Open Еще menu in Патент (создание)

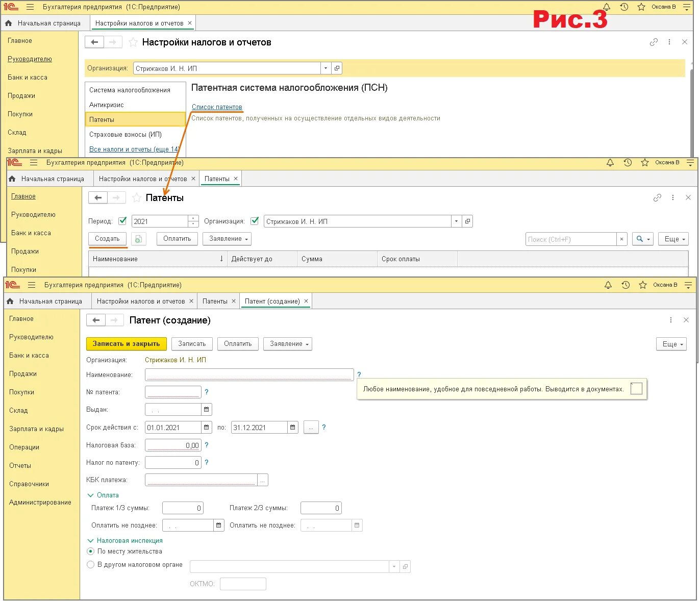(671, 344)
